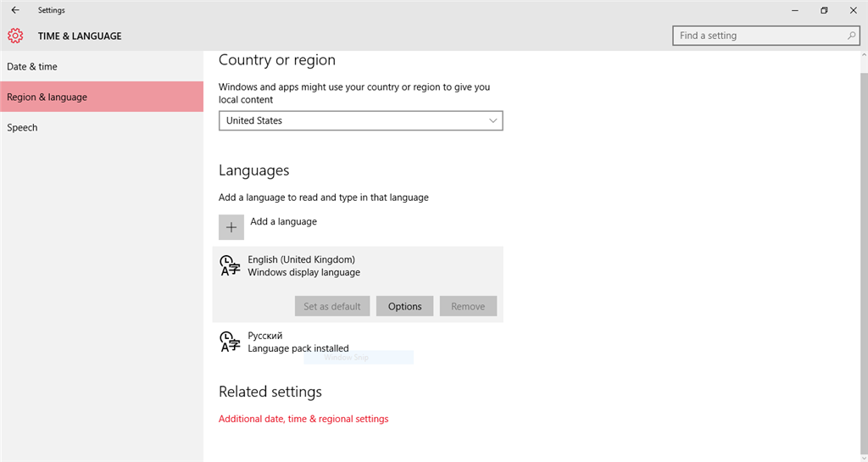Click the TIME & LANGUAGE title

coord(80,36)
